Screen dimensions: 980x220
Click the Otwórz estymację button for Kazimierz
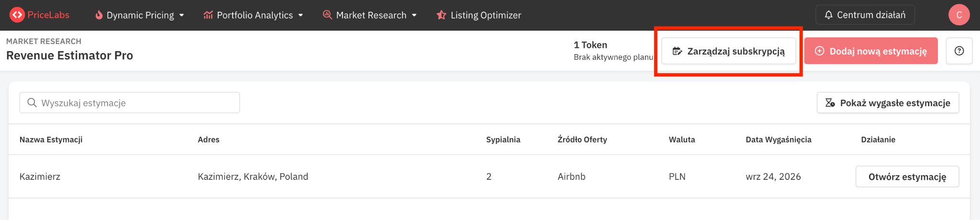click(x=907, y=176)
